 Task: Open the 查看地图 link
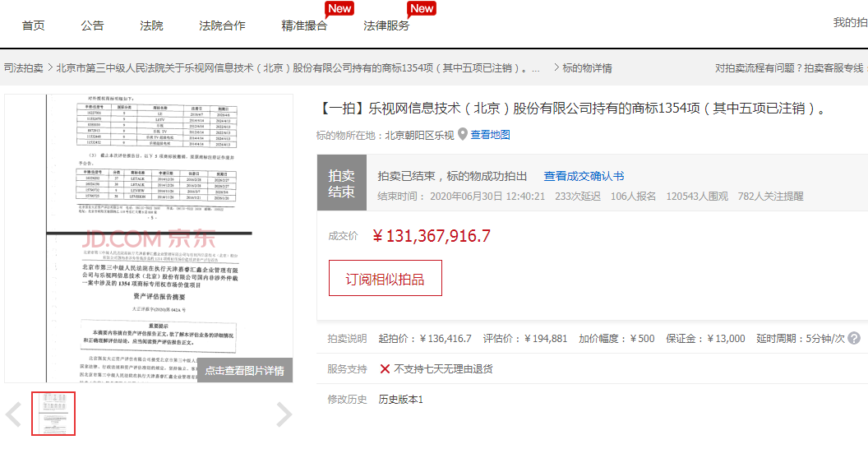click(490, 135)
